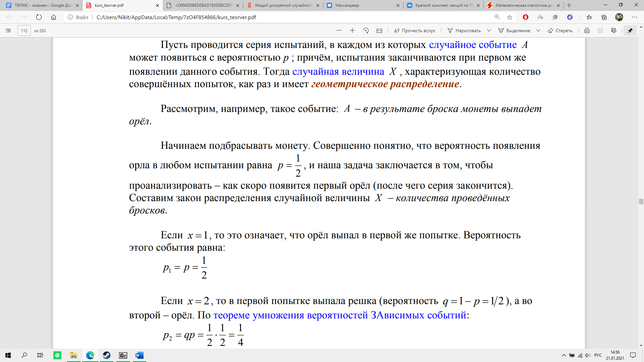Open the notification center
Image resolution: width=644 pixels, height=362 pixels.
pos(633,355)
